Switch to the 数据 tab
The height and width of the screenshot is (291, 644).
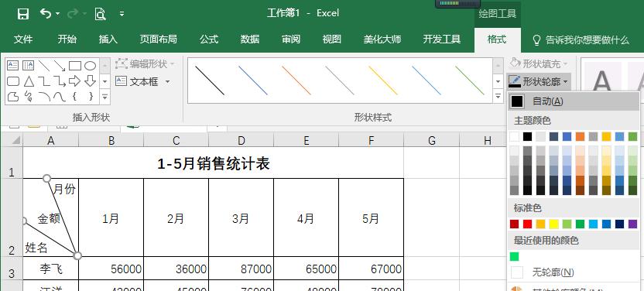[x=250, y=39]
